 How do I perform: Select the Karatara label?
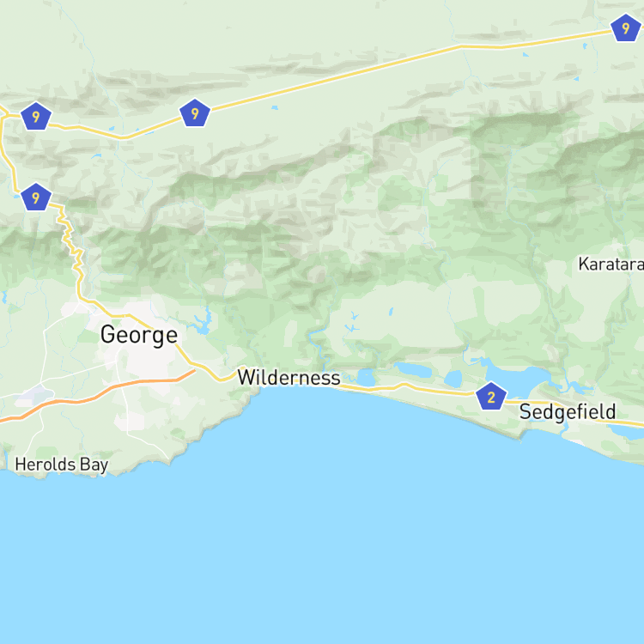click(x=611, y=264)
